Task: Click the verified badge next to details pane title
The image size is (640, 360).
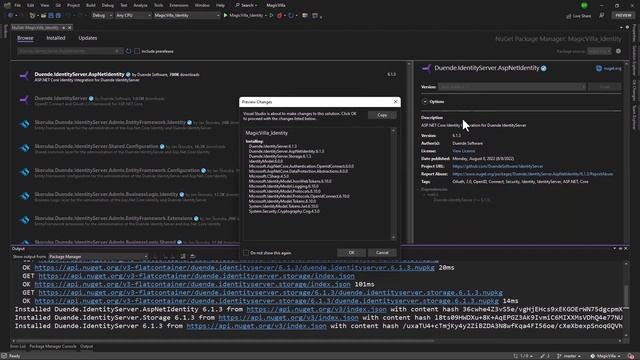Action: coord(544,68)
